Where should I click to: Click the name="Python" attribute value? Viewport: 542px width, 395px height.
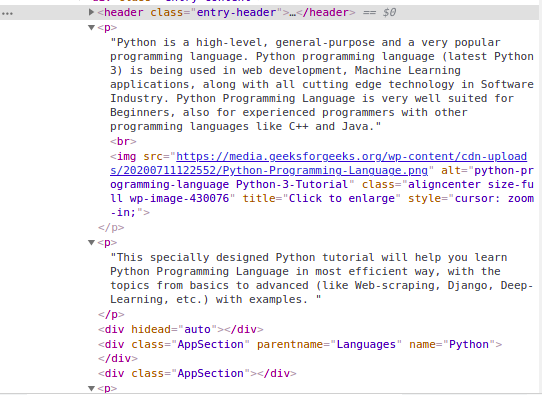(x=469, y=344)
